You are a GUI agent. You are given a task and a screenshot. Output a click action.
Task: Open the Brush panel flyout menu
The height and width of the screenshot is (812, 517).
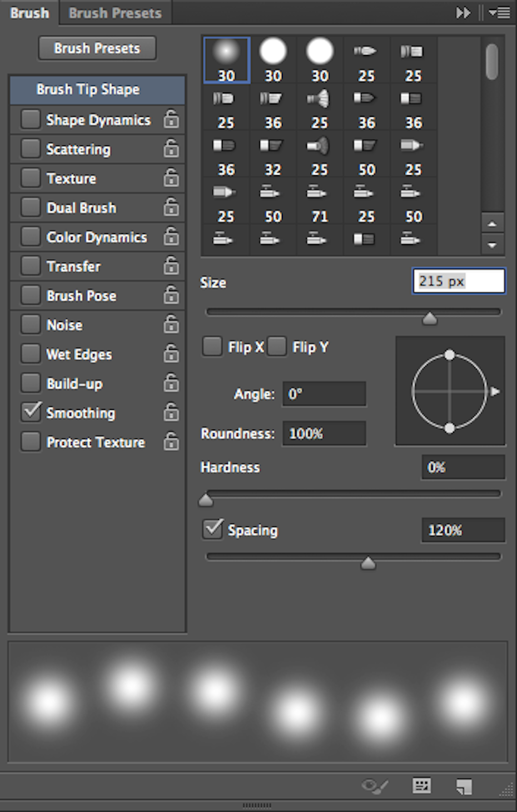500,12
